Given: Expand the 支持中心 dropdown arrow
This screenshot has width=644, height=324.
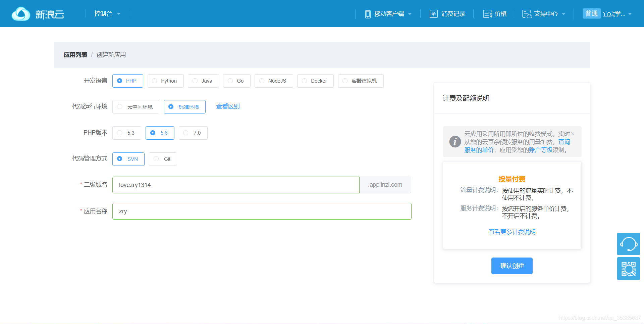Looking at the screenshot, I should tap(563, 14).
